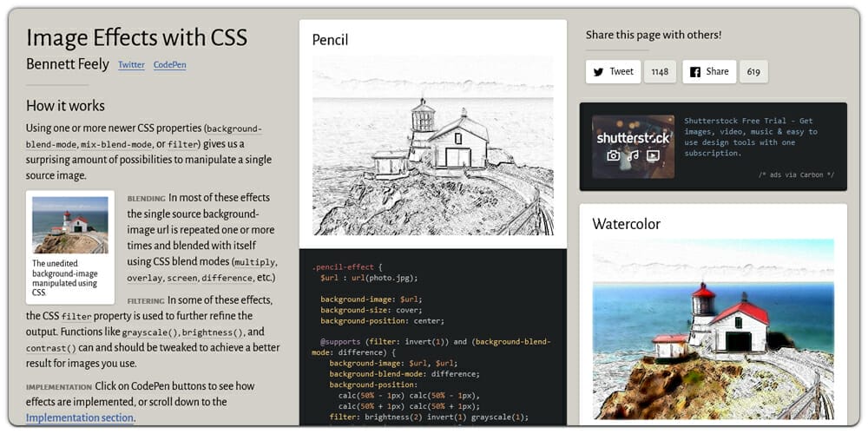Click the background-blend-mode code term
Viewport: 868px width, 434px height.
pos(144,136)
